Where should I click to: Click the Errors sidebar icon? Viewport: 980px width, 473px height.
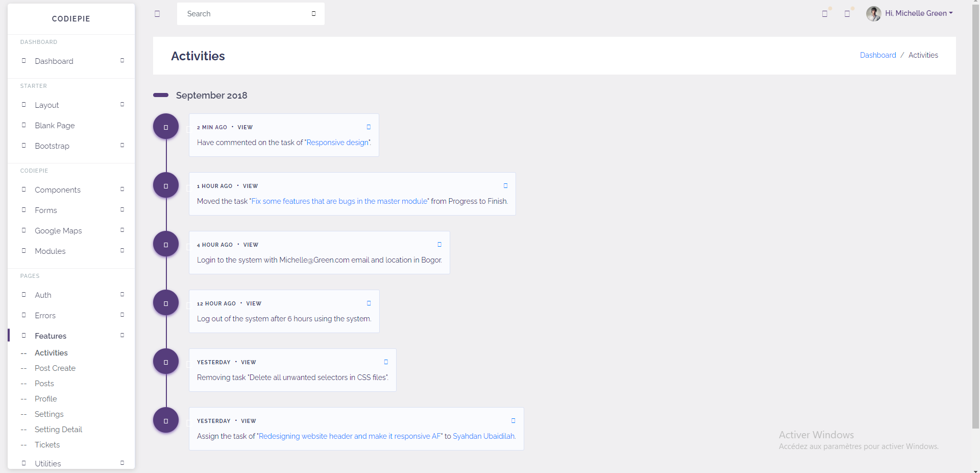tap(24, 315)
